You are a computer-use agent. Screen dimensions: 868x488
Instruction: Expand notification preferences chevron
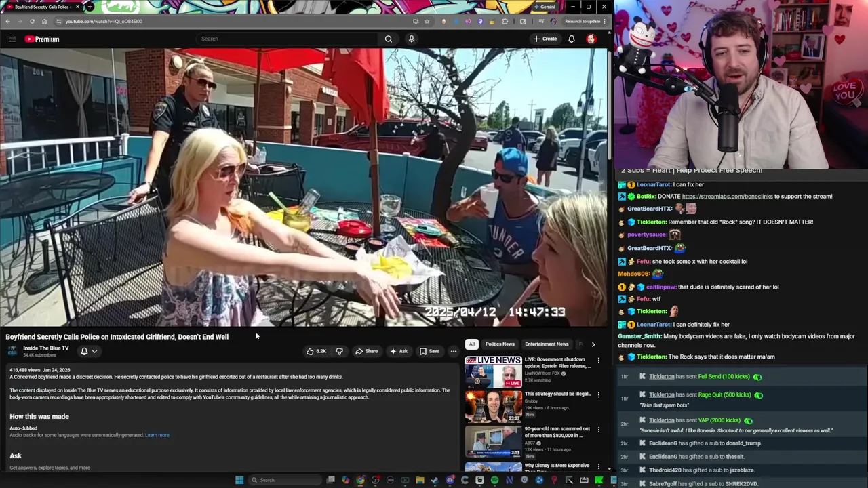[x=95, y=351]
